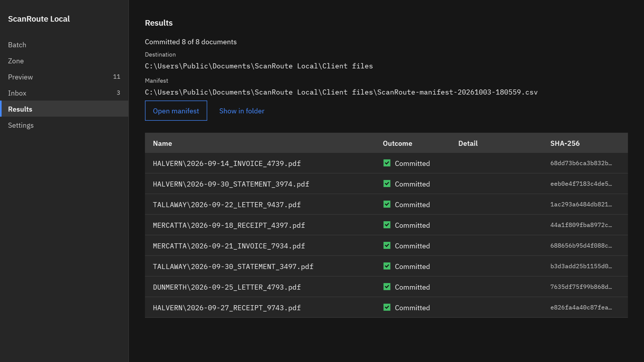This screenshot has width=644, height=362.
Task: Click the Results page heading
Action: click(159, 23)
